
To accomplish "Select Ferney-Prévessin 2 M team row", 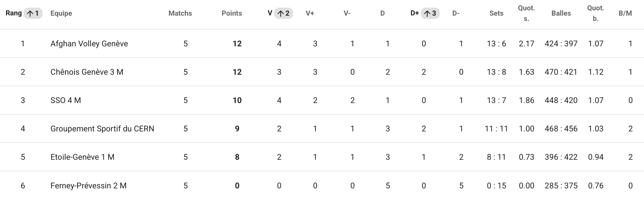I will 322,185.
